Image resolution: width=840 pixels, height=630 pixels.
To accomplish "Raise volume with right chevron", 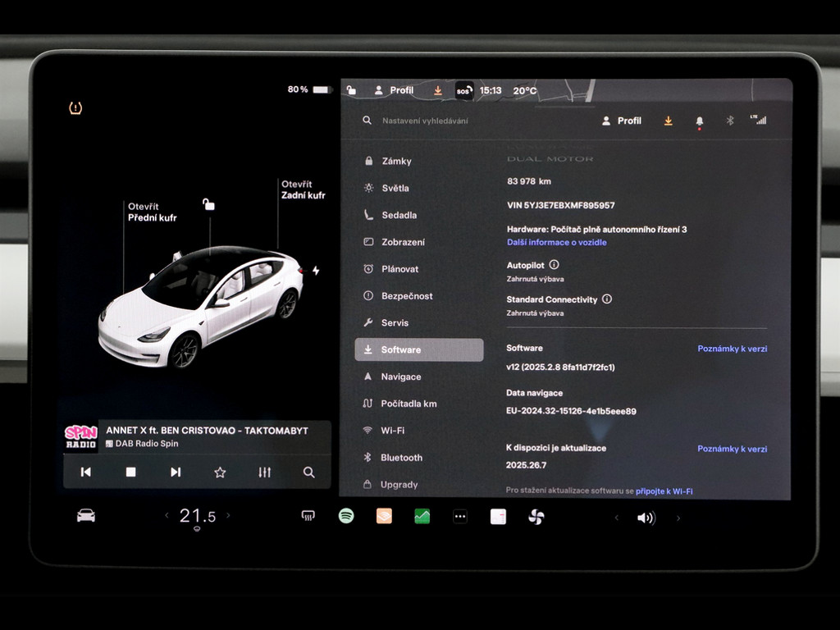I will coord(678,518).
